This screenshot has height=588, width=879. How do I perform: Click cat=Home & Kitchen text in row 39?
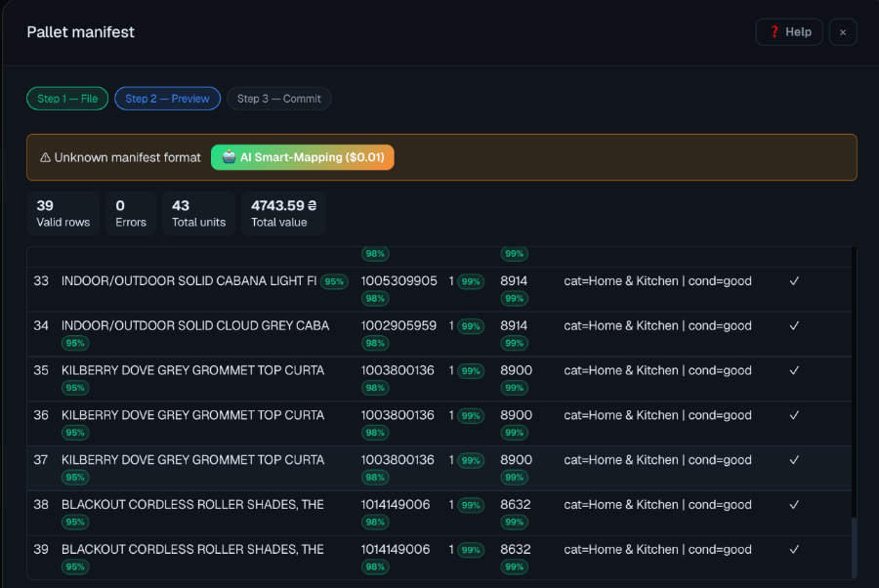(x=621, y=549)
